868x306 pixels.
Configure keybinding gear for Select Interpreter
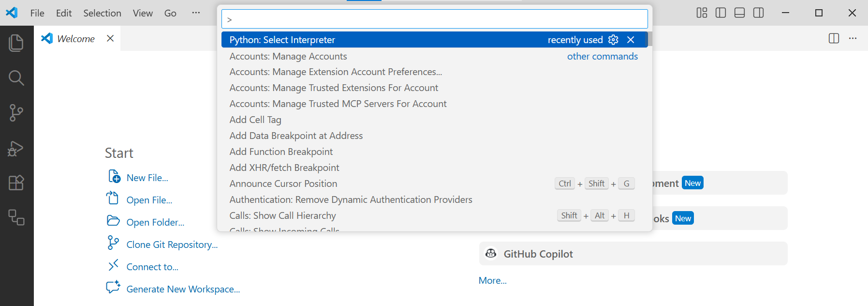(x=613, y=40)
